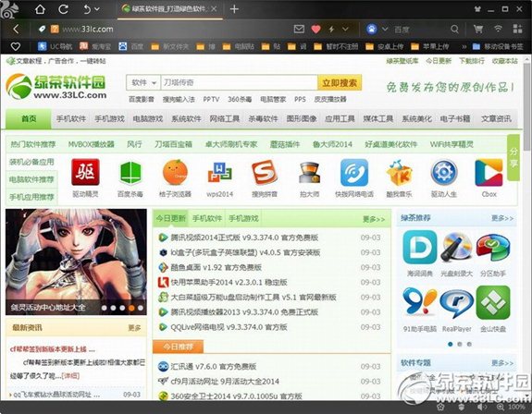Click the 搜狗拼音 S icon

point(265,172)
